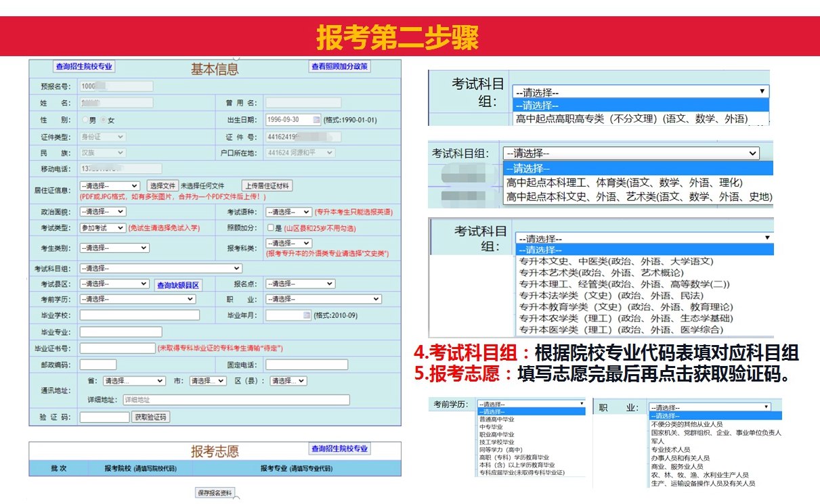
Task: Click the 移动电话 input field
Action: 121,168
